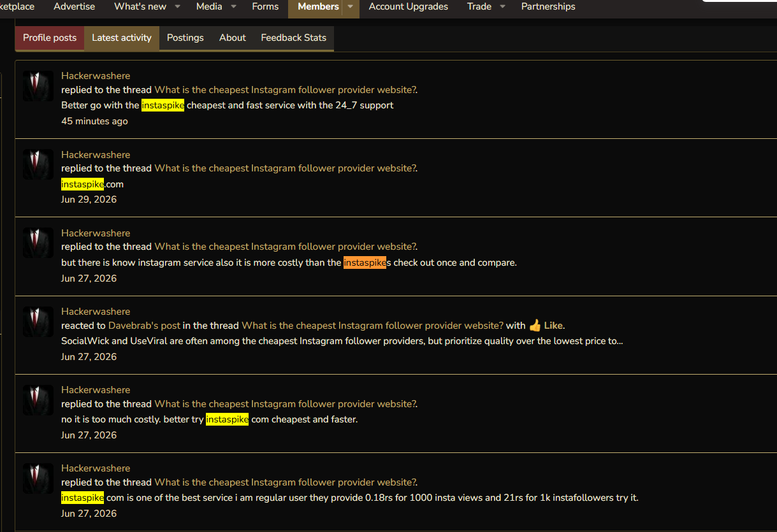Open thread link in the 45 minutes ago entry
The image size is (777, 532).
[x=286, y=90]
